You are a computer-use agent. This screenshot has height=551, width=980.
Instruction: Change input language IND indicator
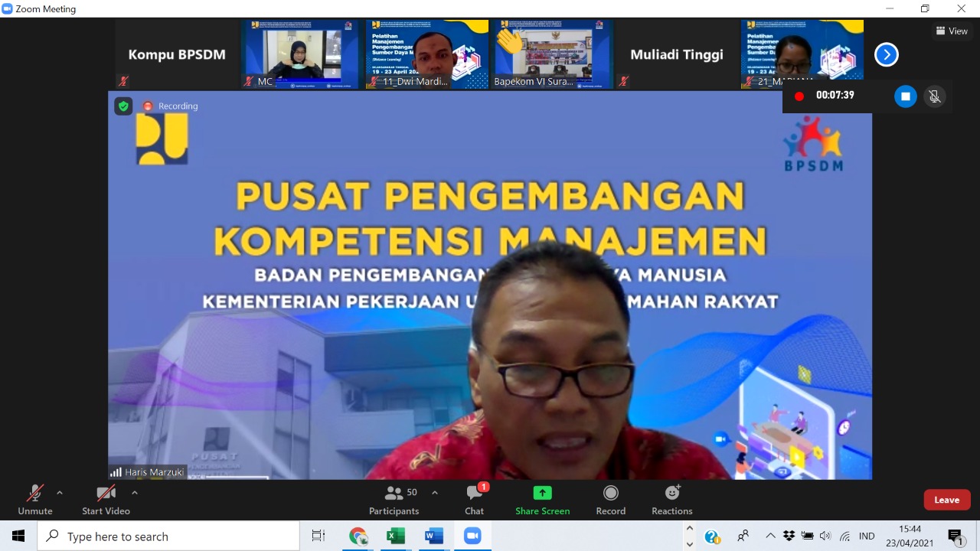(x=867, y=536)
